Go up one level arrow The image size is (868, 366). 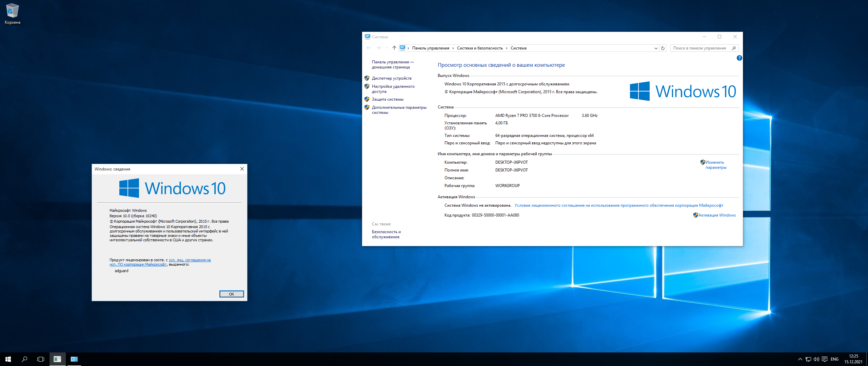point(394,48)
